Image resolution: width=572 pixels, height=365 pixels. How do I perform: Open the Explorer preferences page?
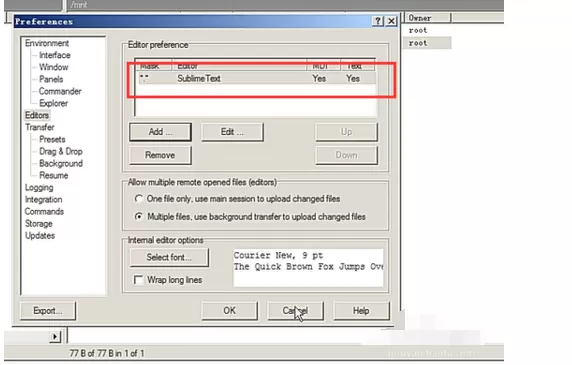(x=53, y=103)
